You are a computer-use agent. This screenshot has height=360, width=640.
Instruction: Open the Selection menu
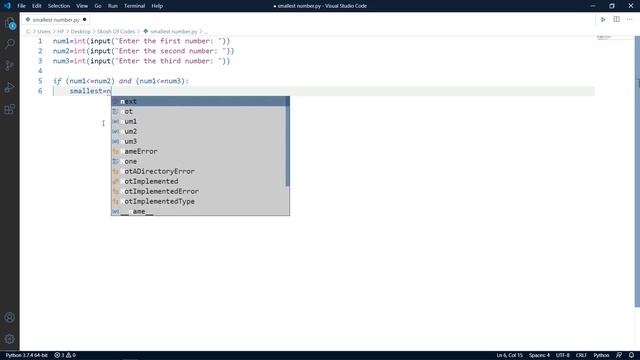point(59,6)
